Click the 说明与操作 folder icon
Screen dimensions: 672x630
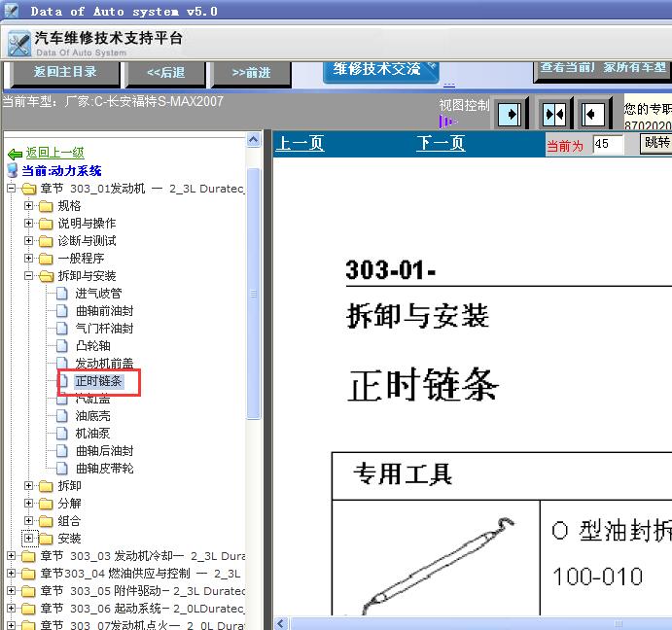click(x=46, y=225)
